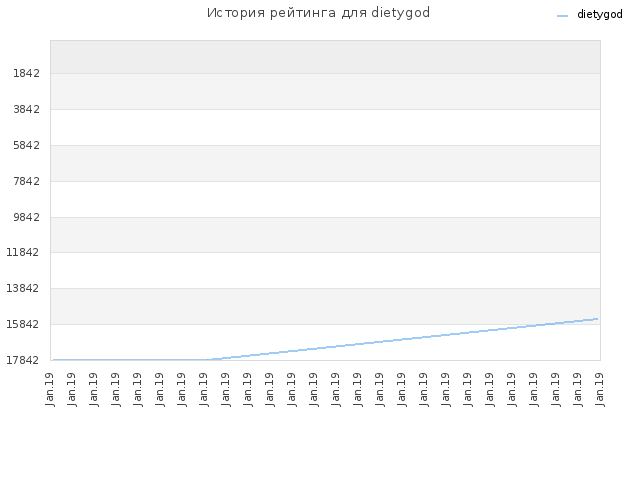Click the last Jan.19 x-axis label
Viewport: 640px width, 480px height.
click(600, 389)
